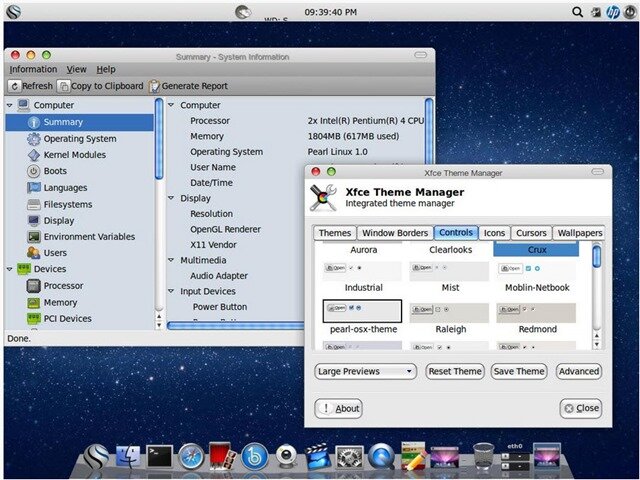
Task: Select Processor chip entry under Devices
Action: point(55,286)
